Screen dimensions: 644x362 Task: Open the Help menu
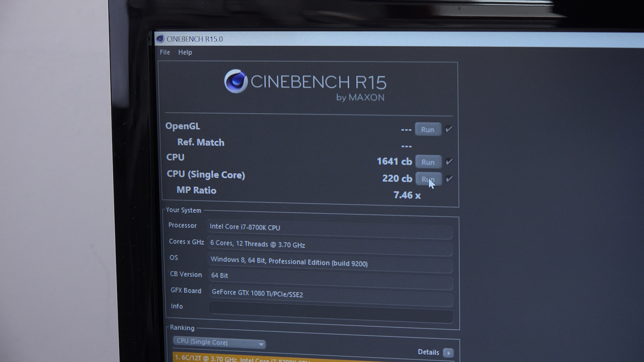tap(185, 52)
